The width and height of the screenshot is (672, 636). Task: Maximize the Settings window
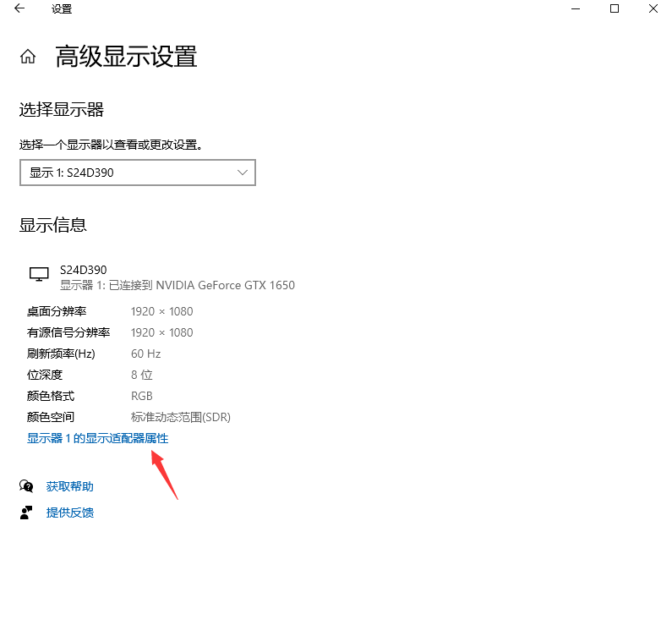(x=615, y=9)
